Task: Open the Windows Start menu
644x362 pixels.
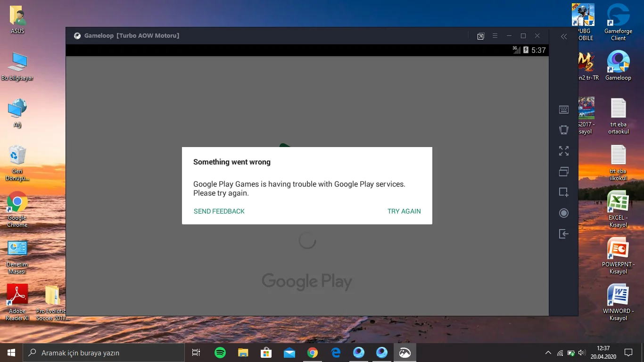Action: point(11,353)
